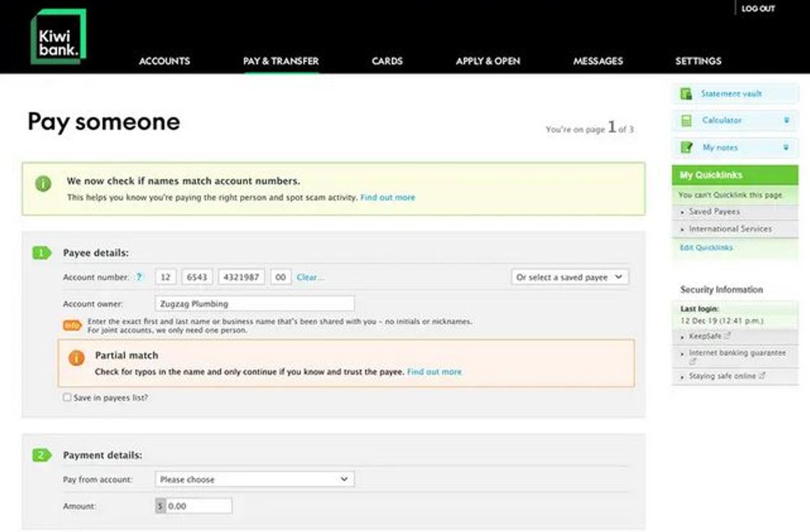810x532 pixels.
Task: Click the Kiwibank logo
Action: click(x=58, y=37)
